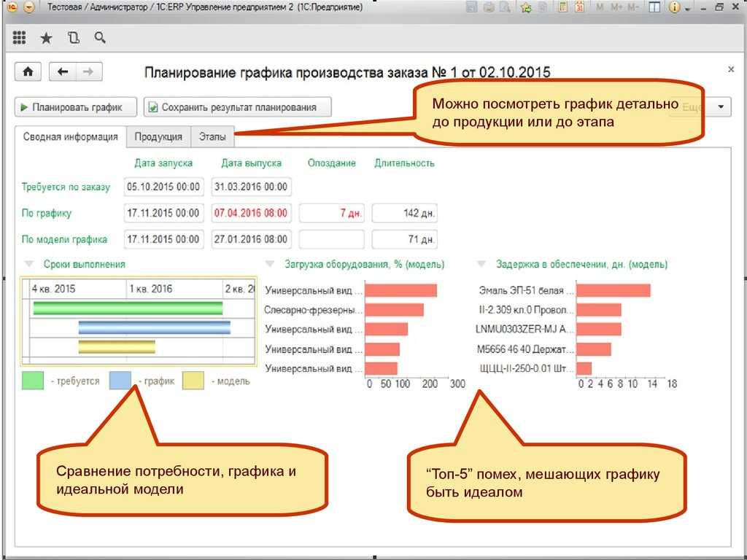Open the info help icon
Image resolution: width=747 pixels, height=560 pixels.
673,7
